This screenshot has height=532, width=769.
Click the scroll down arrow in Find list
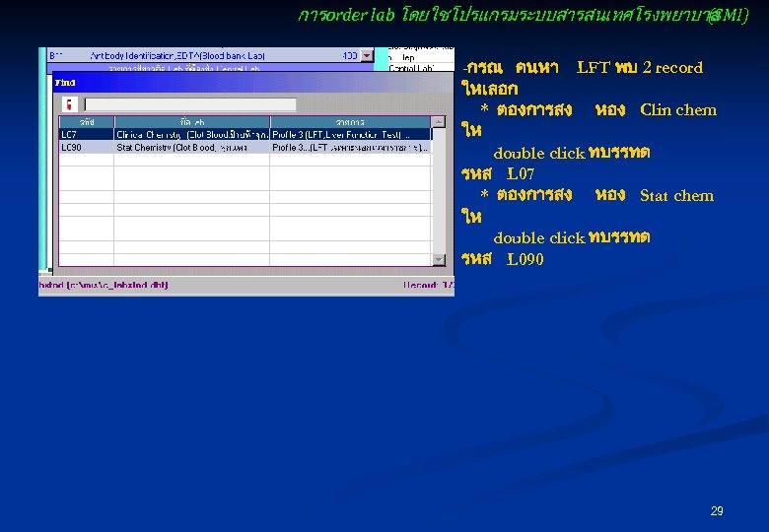[x=439, y=259]
